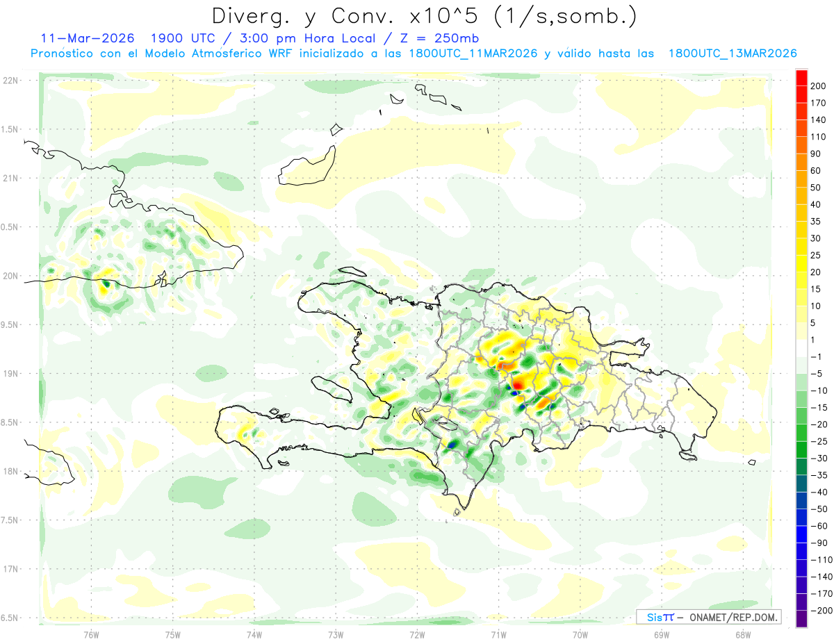Click the '-200' color bar label
This screenshot has height=644, width=834.
point(823,611)
